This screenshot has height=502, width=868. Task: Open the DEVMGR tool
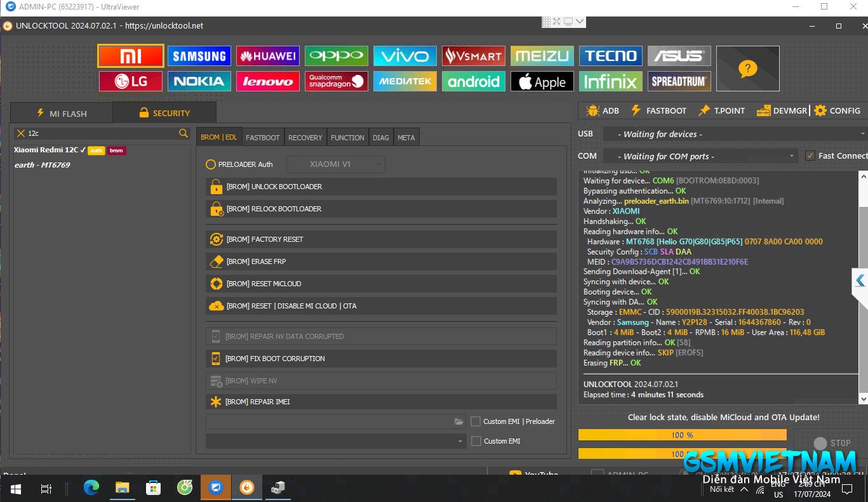click(782, 110)
